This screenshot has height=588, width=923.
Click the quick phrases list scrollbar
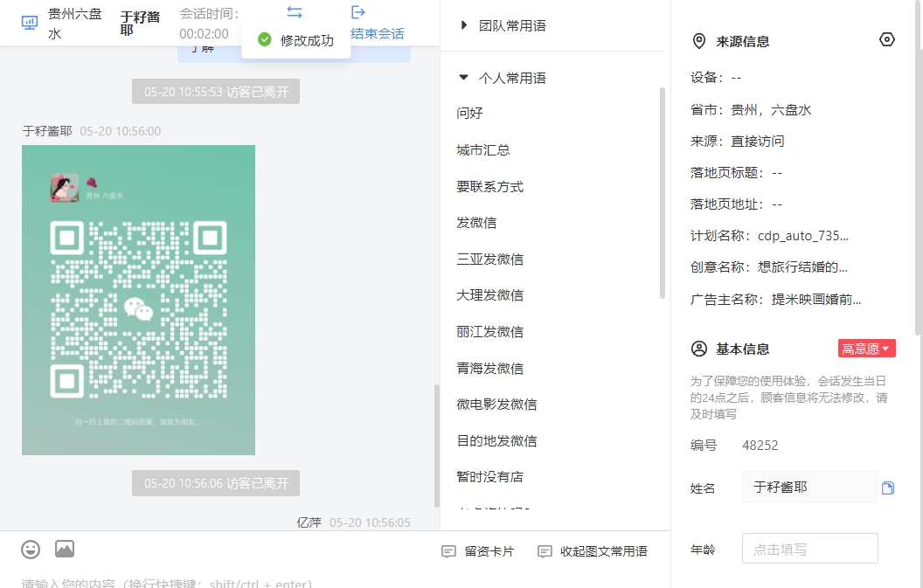click(x=663, y=193)
